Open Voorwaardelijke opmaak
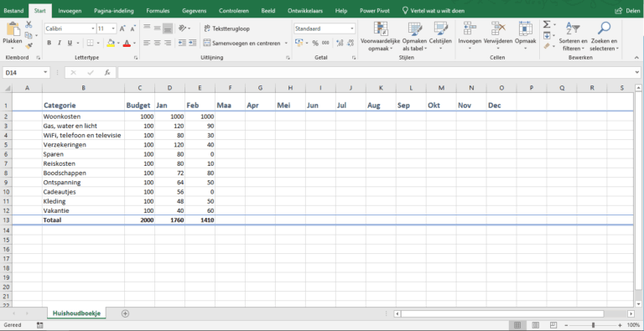 (380, 36)
